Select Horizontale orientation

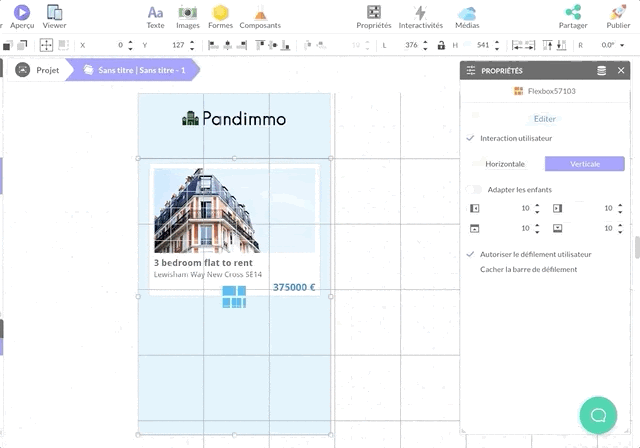click(x=505, y=164)
